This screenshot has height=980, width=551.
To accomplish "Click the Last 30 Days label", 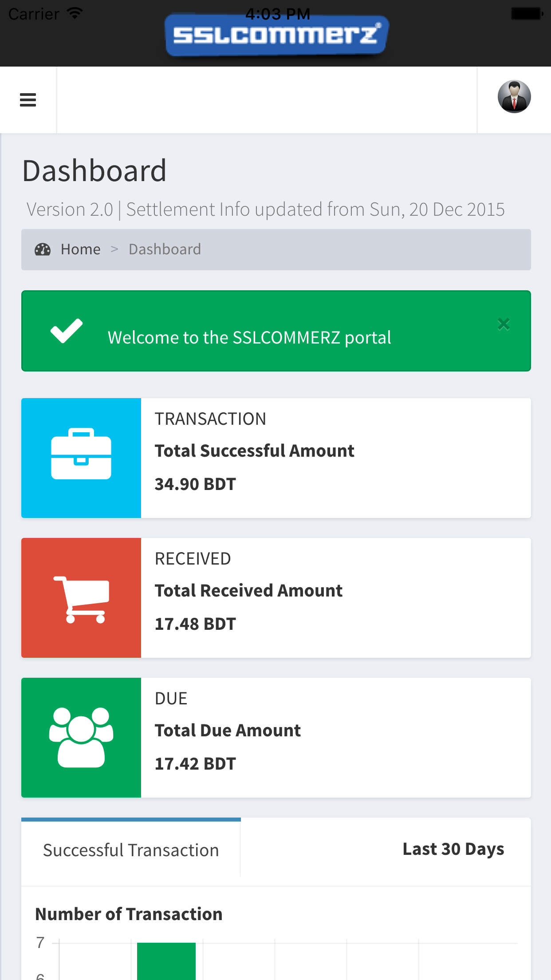I will coord(453,849).
